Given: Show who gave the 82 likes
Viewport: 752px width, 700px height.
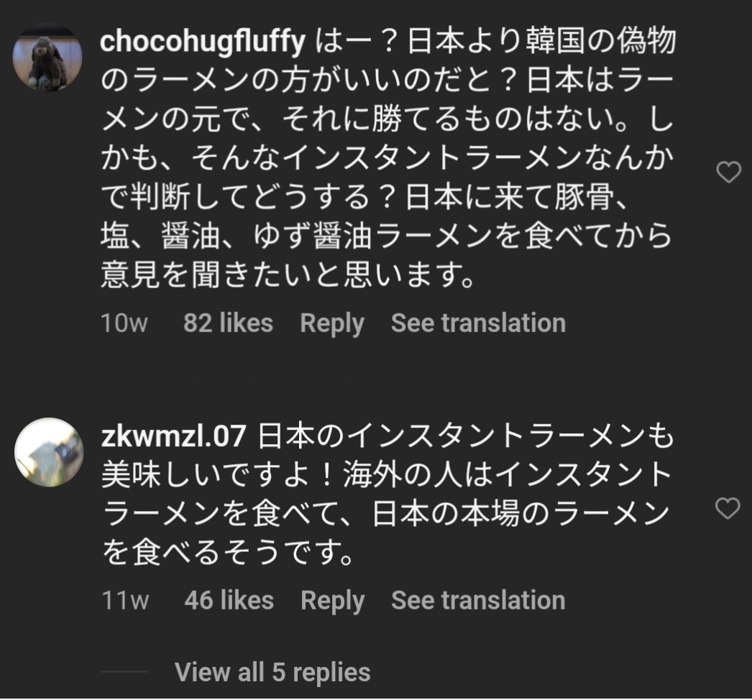Looking at the screenshot, I should (x=228, y=323).
